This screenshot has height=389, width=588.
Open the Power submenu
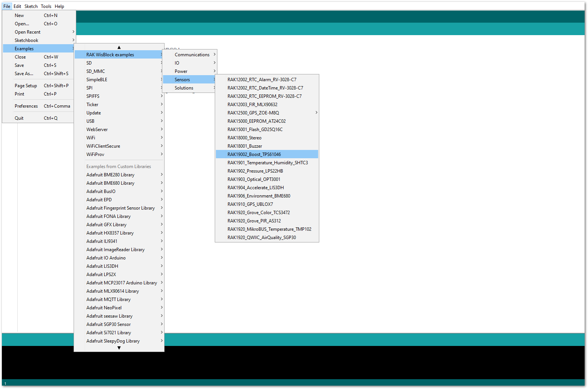tap(190, 71)
